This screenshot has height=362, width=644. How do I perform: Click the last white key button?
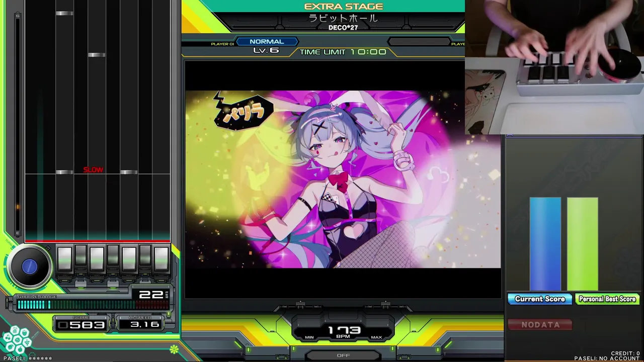(x=161, y=258)
